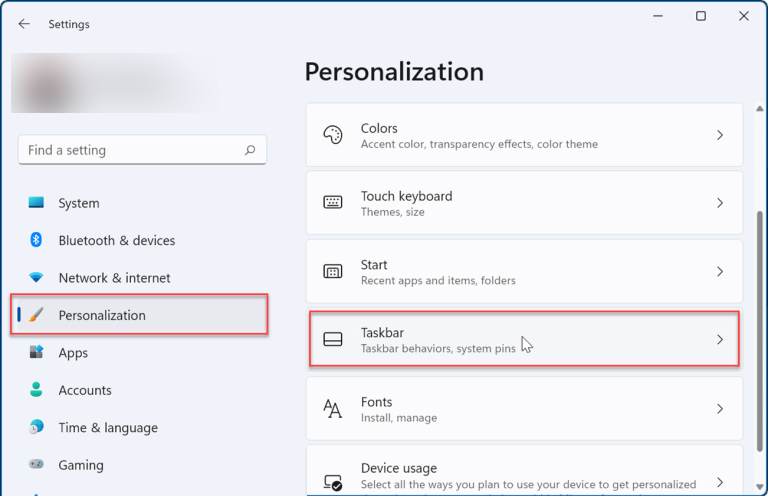Click the Network wifi icon
This screenshot has height=496, width=768.
point(36,278)
